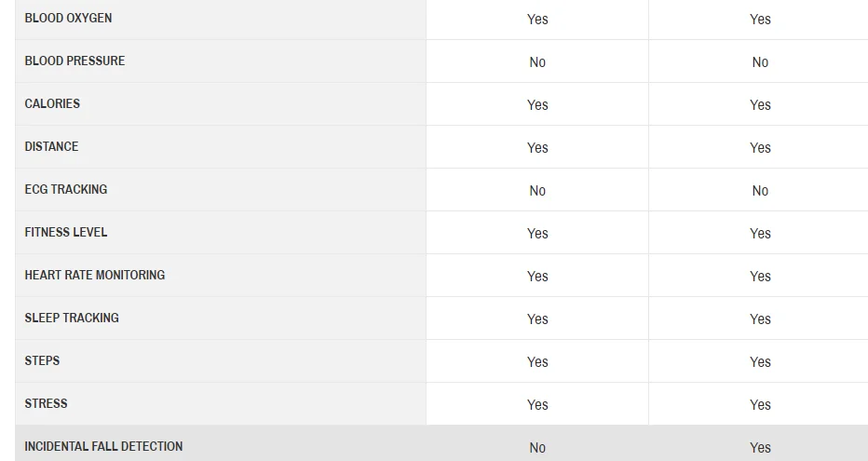Click second column Yes for Fitness Level
This screenshot has width=868, height=461.
760,234
